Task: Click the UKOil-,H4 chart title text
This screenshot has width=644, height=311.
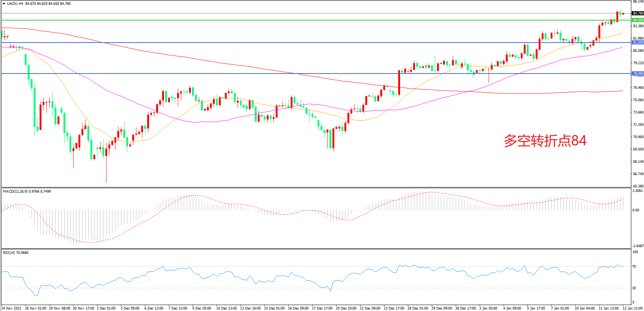Action: pos(15,4)
